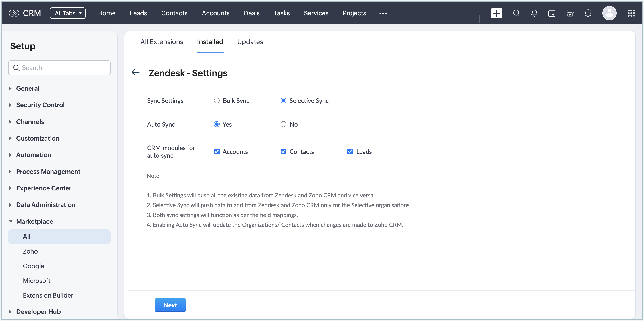644x321 pixels.
Task: Set Auto Sync to No
Action: 283,124
